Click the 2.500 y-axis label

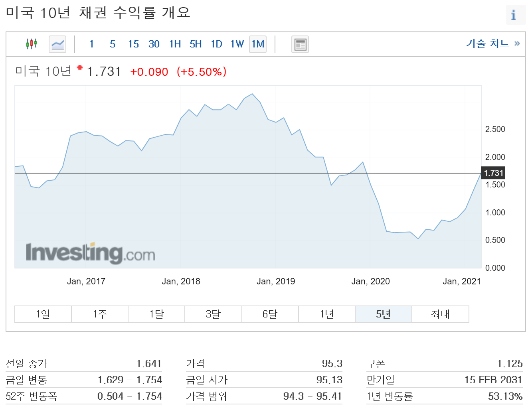coord(495,129)
